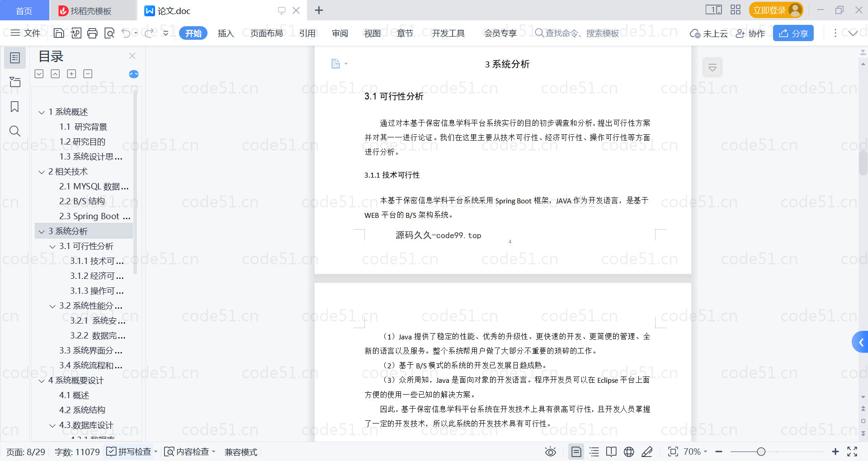This screenshot has height=461, width=868.
Task: Click the 立即登录 button
Action: point(776,10)
